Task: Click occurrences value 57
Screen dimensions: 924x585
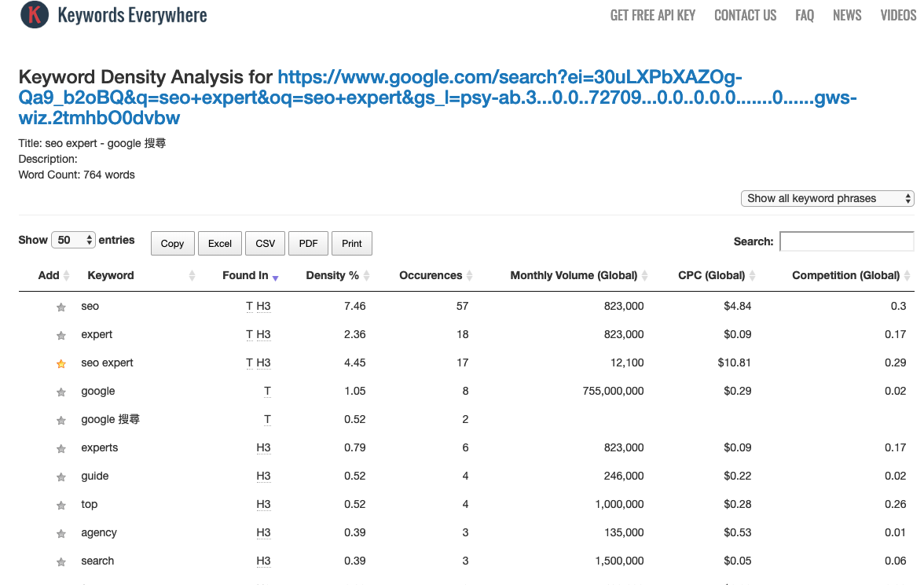Action: click(x=463, y=306)
